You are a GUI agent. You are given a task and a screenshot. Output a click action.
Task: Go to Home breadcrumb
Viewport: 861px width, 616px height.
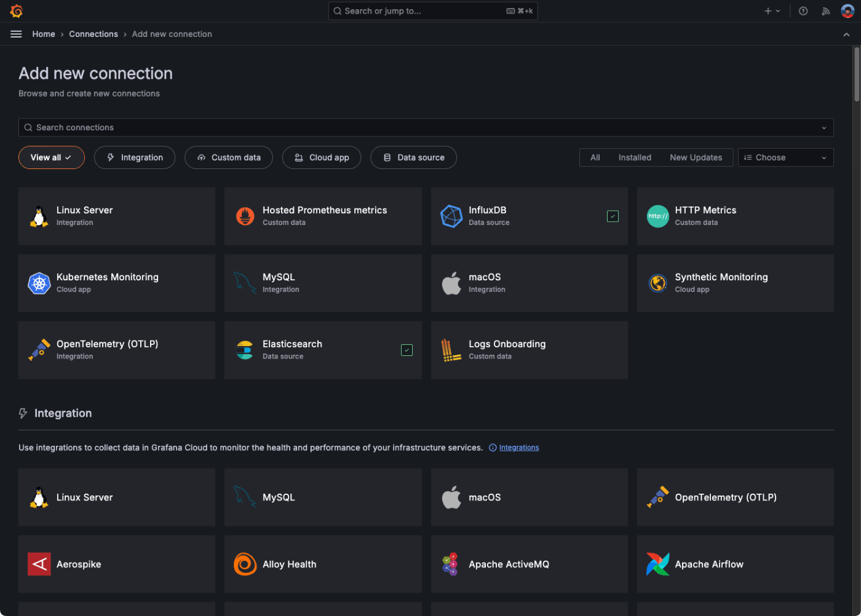(x=44, y=34)
